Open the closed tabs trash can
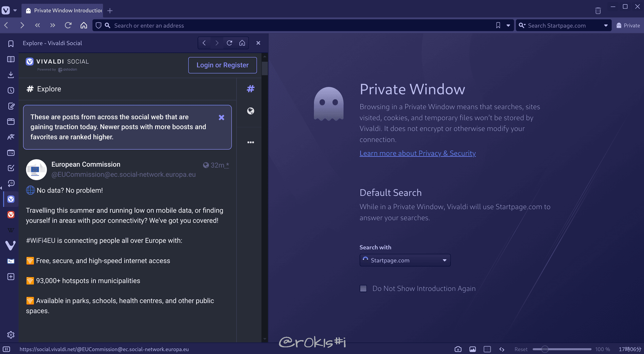644x354 pixels. [x=598, y=11]
